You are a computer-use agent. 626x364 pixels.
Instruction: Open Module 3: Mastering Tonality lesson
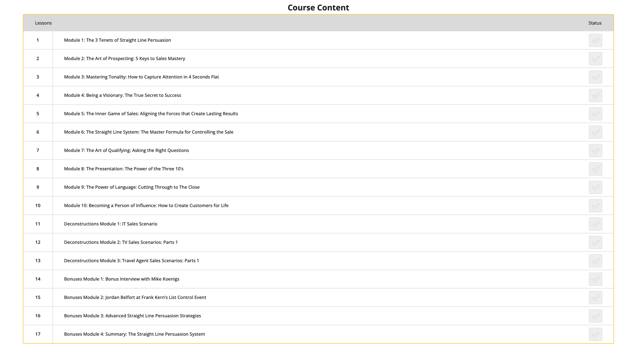(141, 77)
